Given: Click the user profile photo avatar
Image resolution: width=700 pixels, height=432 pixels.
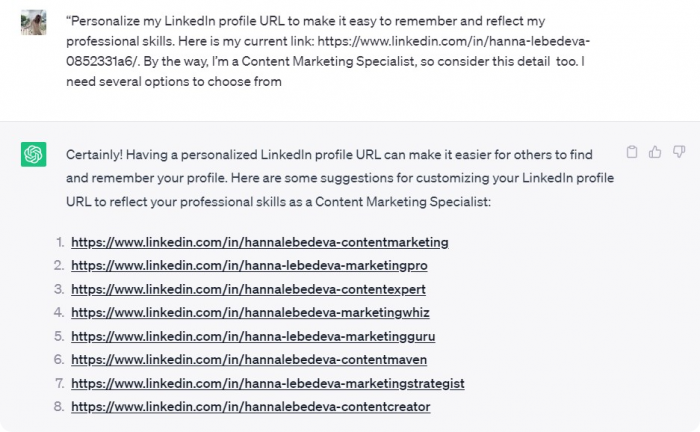Looking at the screenshot, I should pyautogui.click(x=33, y=22).
